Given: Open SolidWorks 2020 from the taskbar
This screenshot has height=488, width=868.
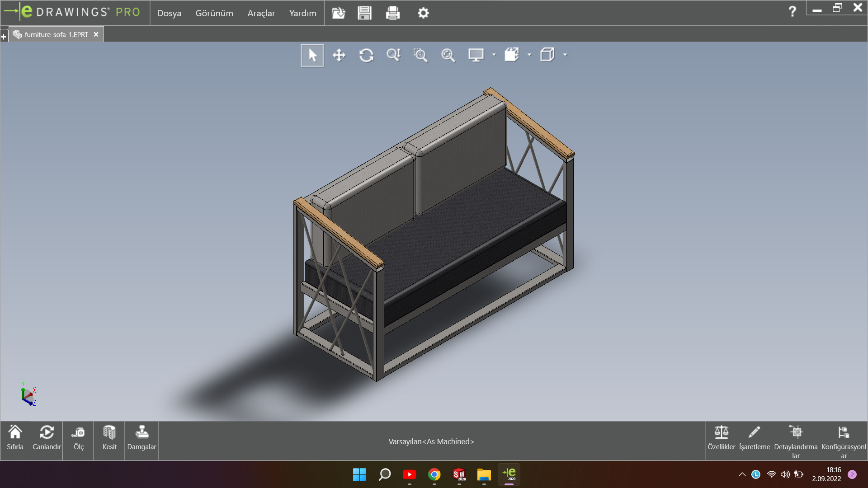Looking at the screenshot, I should click(459, 474).
